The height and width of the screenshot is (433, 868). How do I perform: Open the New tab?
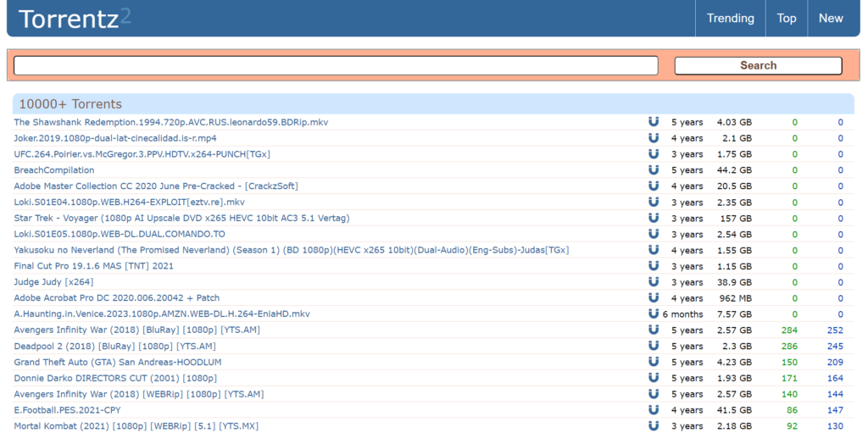pyautogui.click(x=831, y=19)
